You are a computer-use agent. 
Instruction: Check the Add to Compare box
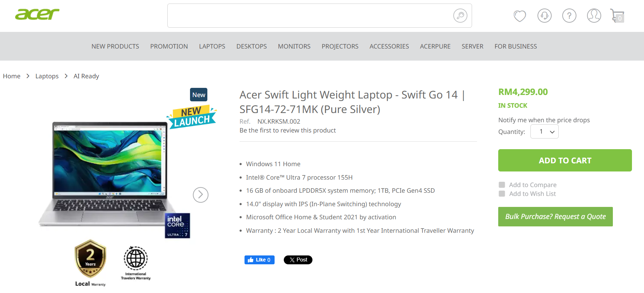(x=502, y=185)
